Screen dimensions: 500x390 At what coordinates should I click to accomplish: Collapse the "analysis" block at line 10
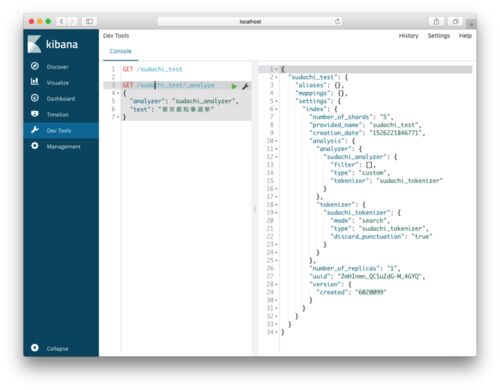tap(277, 141)
